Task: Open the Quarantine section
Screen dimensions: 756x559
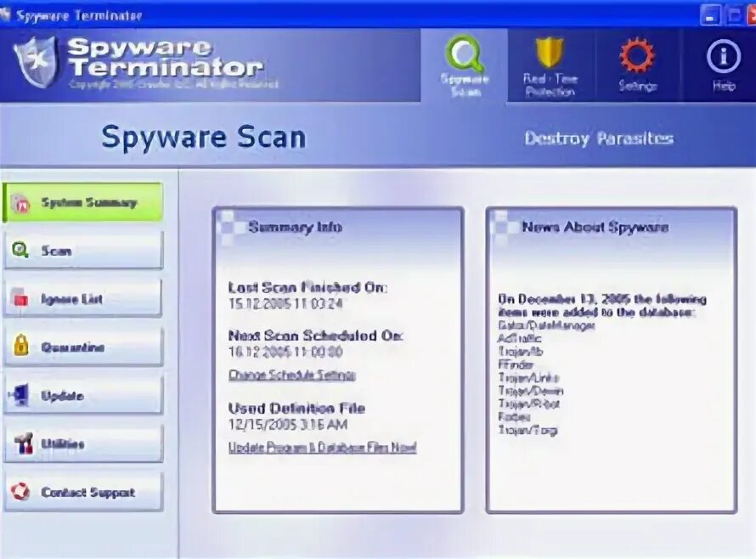Action: [x=83, y=347]
